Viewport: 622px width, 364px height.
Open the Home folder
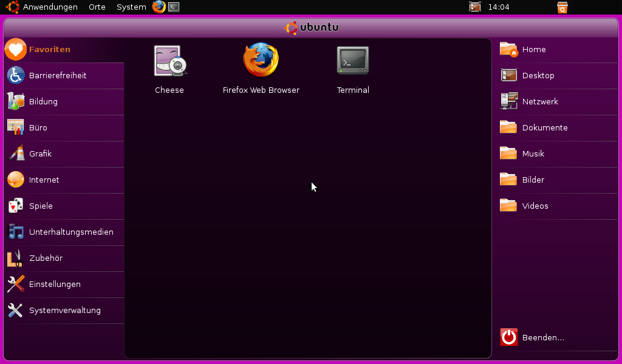pos(558,50)
